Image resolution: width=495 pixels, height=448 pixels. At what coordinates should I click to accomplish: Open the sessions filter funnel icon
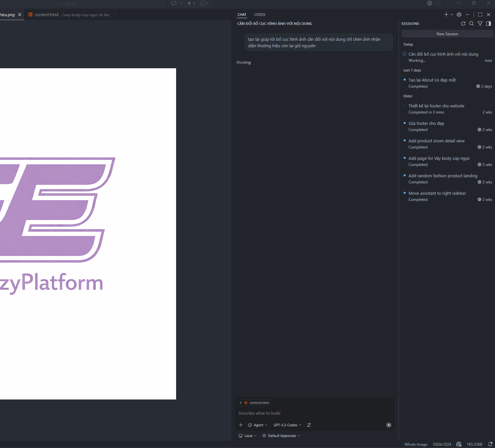(x=480, y=24)
